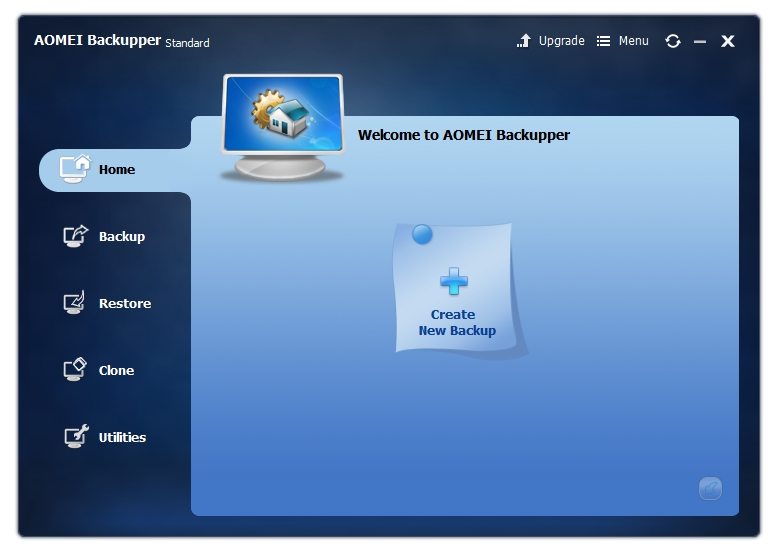Click the share icon at bottom right
The height and width of the screenshot is (553, 781).
click(x=710, y=489)
